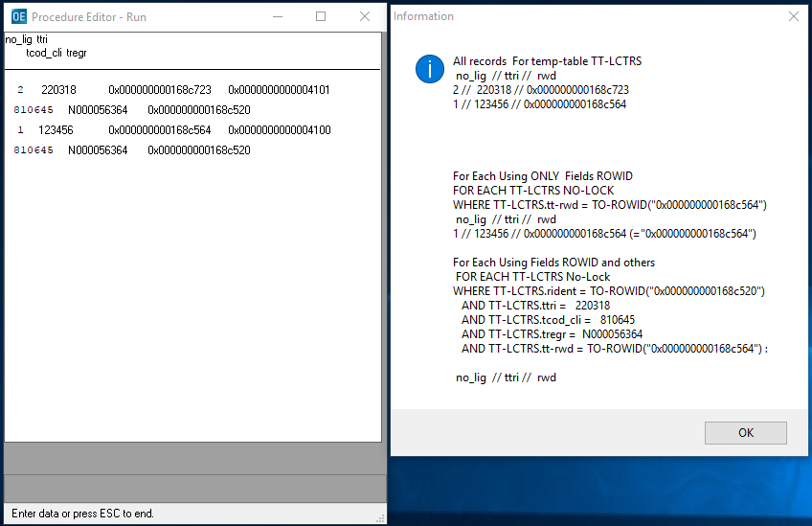
Task: Click 'AND TT-LCTRS.tregr = N000056364' line
Action: (x=553, y=334)
